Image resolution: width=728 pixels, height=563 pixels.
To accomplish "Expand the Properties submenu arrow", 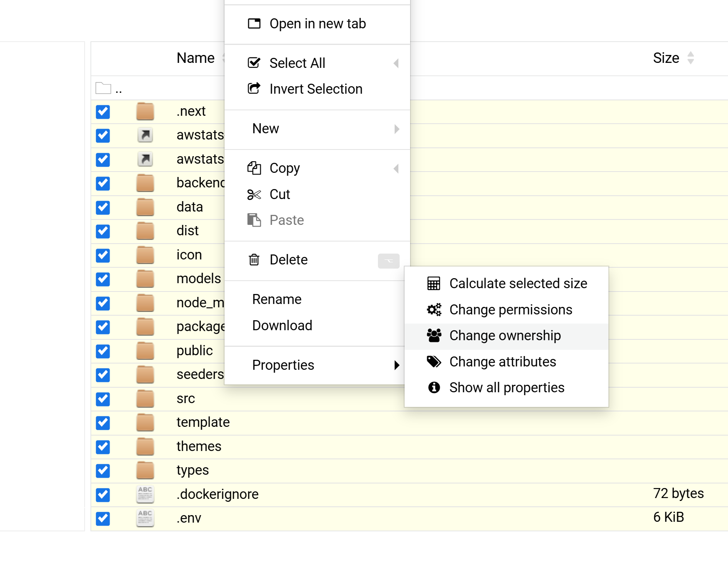I will click(x=397, y=365).
